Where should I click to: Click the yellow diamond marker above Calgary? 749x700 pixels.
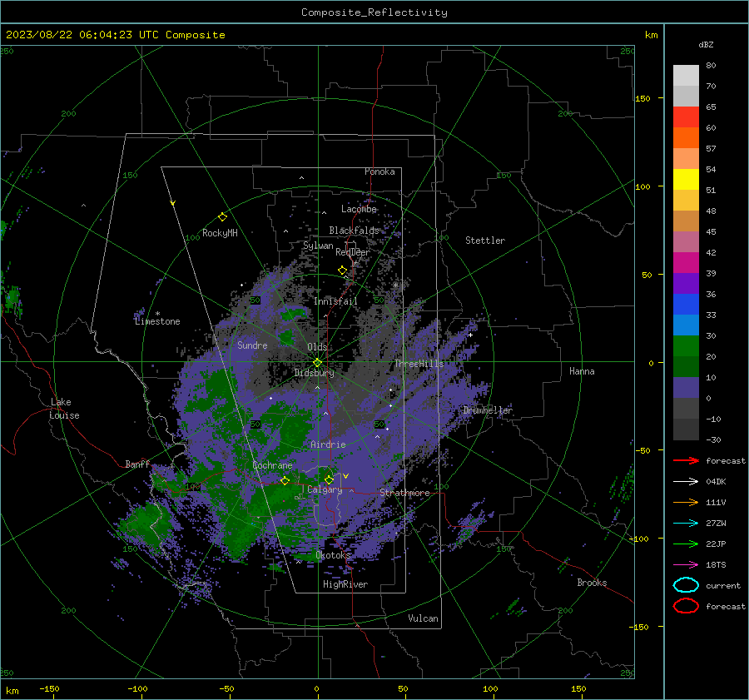pos(329,479)
